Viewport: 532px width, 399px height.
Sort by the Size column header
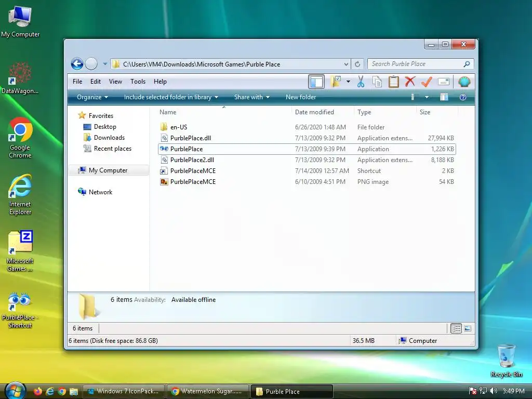point(437,112)
